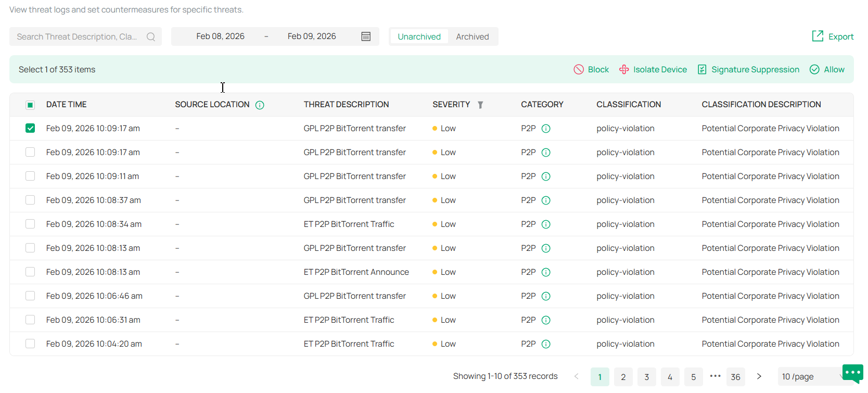This screenshot has width=868, height=393.
Task: Allow the selected threat
Action: [827, 70]
